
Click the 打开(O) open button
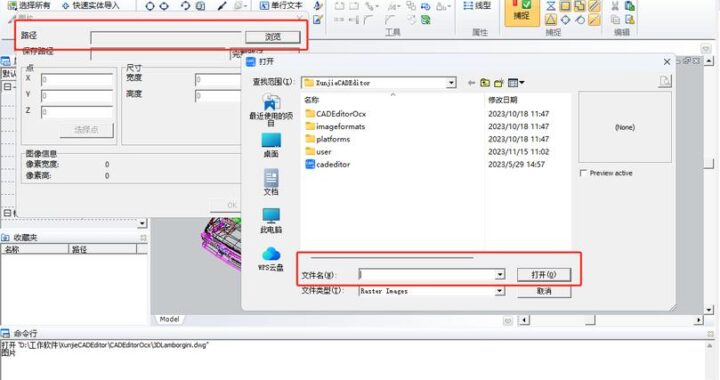tap(544, 274)
